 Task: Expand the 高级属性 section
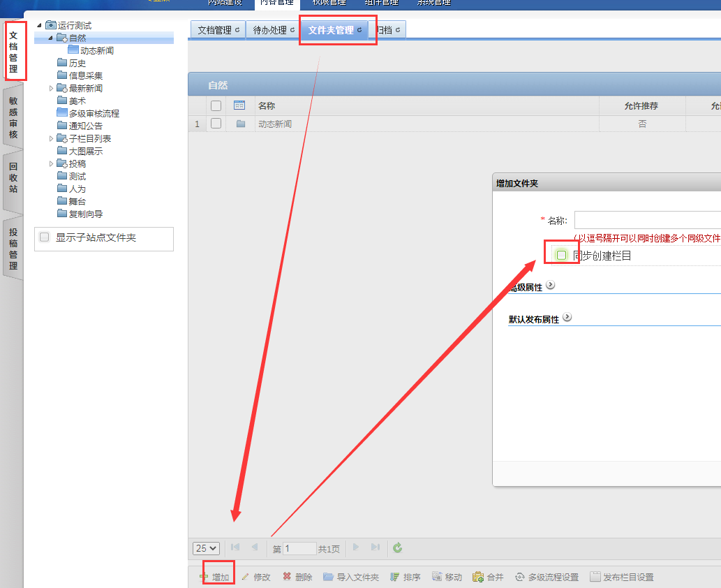point(551,285)
